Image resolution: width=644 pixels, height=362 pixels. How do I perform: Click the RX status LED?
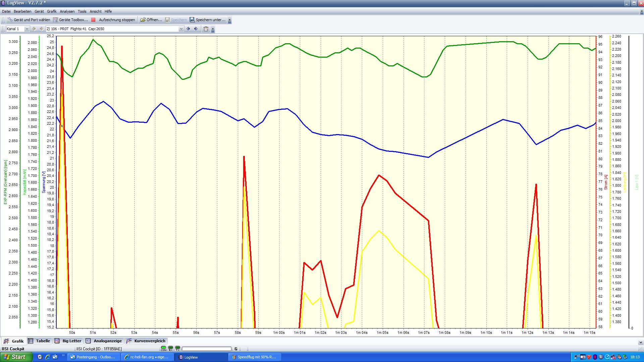[x=170, y=349]
